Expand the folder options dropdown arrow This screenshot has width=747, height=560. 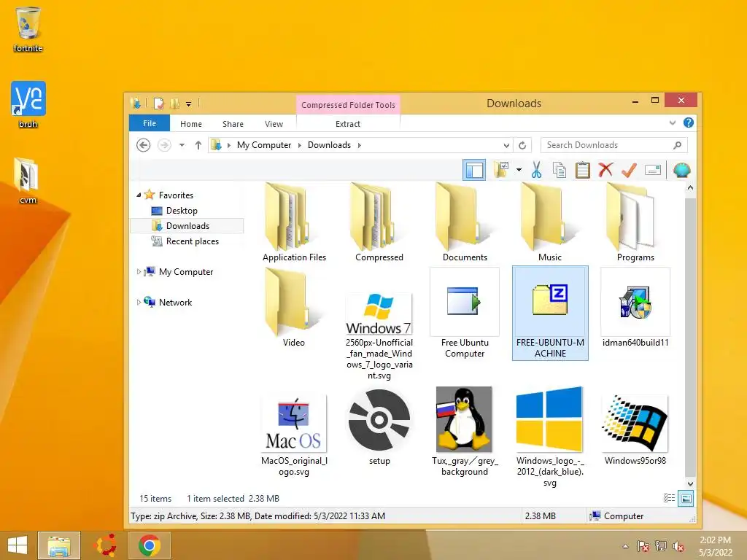point(519,170)
